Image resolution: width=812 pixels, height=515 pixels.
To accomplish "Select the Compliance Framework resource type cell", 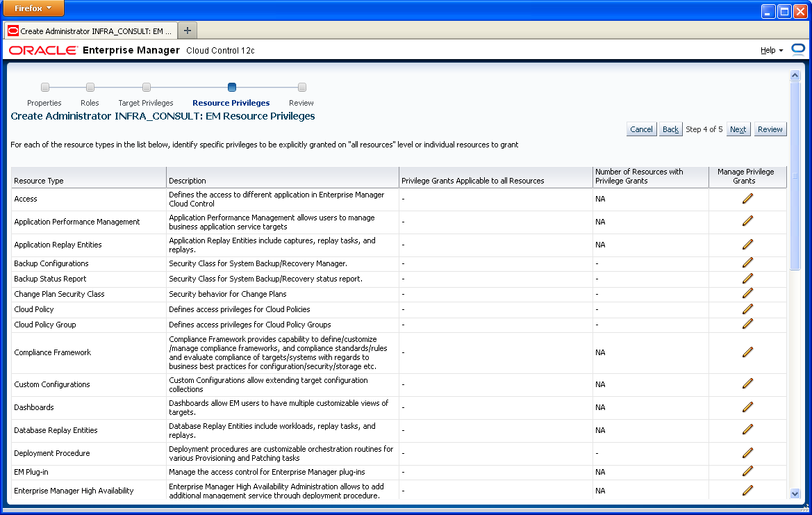I will pyautogui.click(x=88, y=353).
